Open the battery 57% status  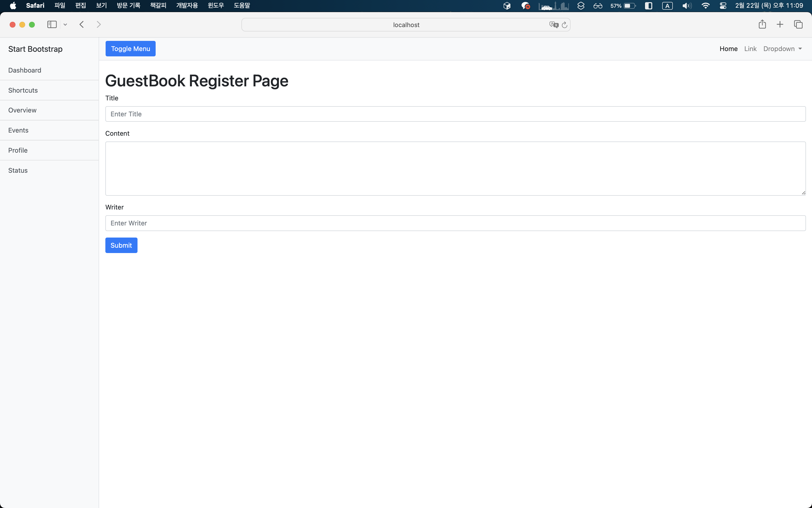(x=623, y=6)
